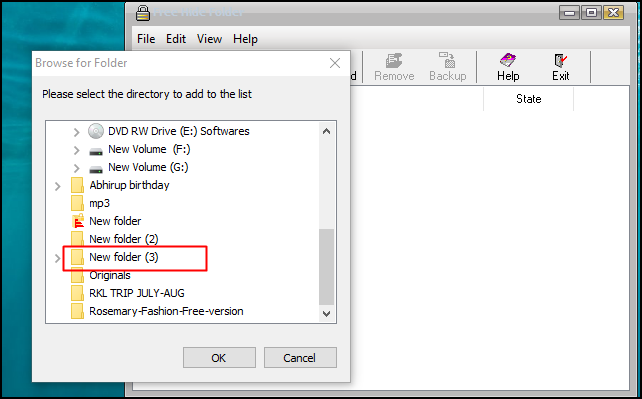Close the Browse for Folder dialog
The image size is (642, 399).
[x=335, y=63]
